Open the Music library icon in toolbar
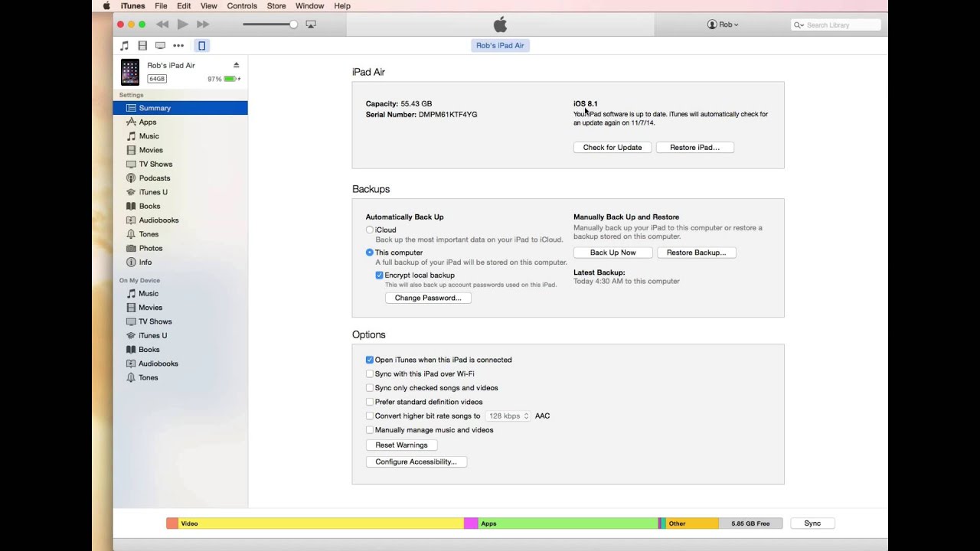 click(125, 46)
